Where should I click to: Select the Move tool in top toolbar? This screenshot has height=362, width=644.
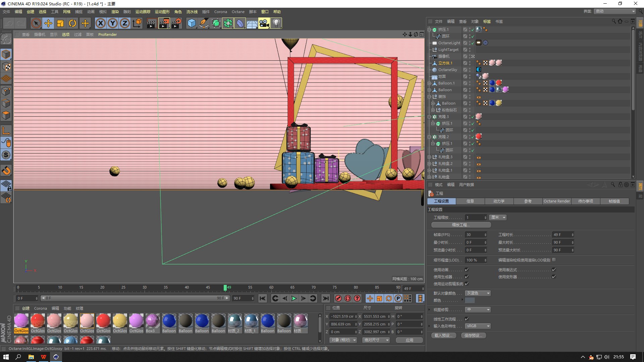[48, 23]
